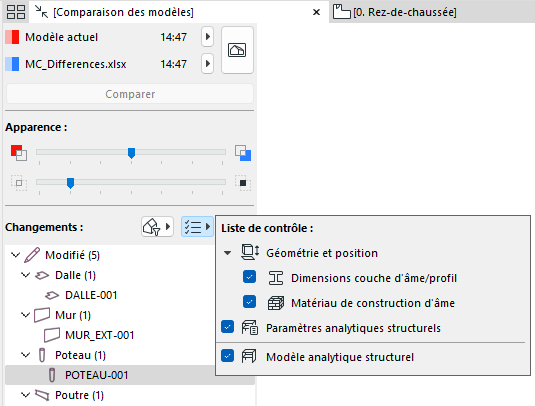Screen dimensions: 535x406
Task: Click Mur (1) label
Action: (x=73, y=315)
